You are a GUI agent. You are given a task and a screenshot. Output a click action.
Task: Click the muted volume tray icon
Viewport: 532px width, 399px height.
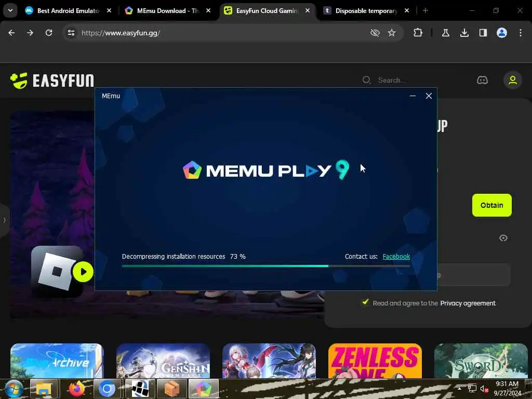click(484, 389)
